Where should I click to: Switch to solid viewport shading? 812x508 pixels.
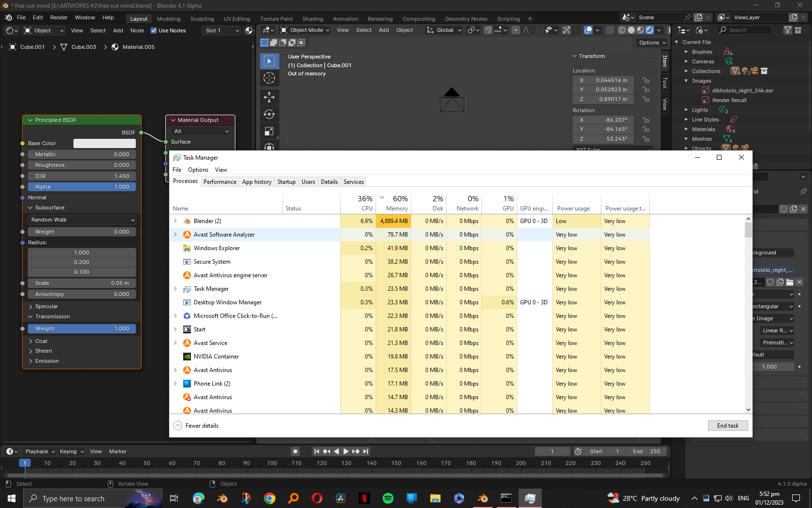(631, 30)
